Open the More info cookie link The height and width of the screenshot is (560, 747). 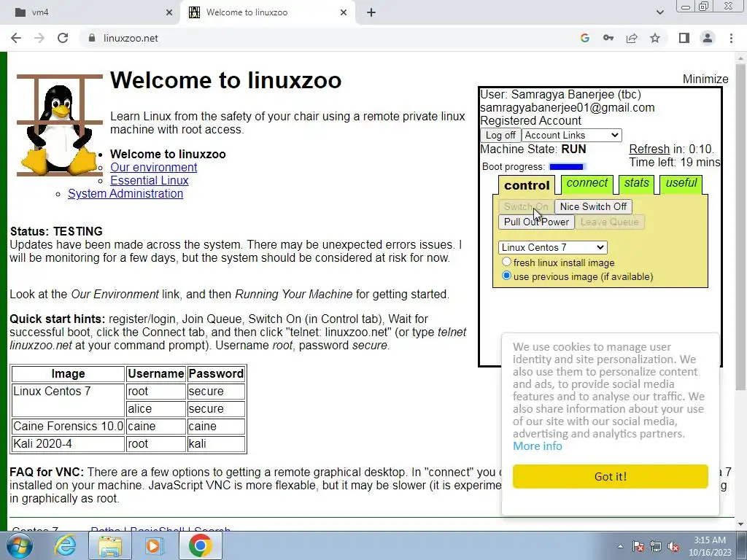[x=538, y=446]
